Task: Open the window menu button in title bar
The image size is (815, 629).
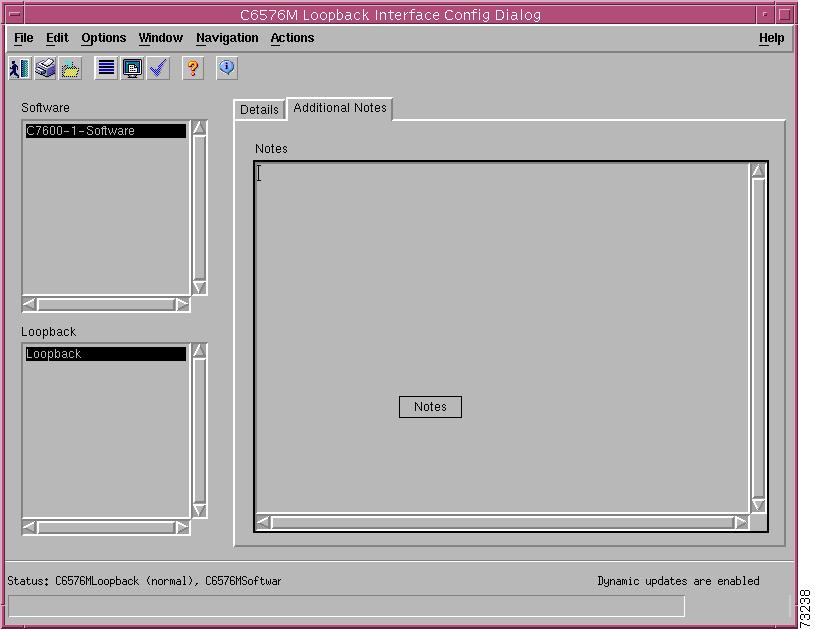Action: point(15,15)
